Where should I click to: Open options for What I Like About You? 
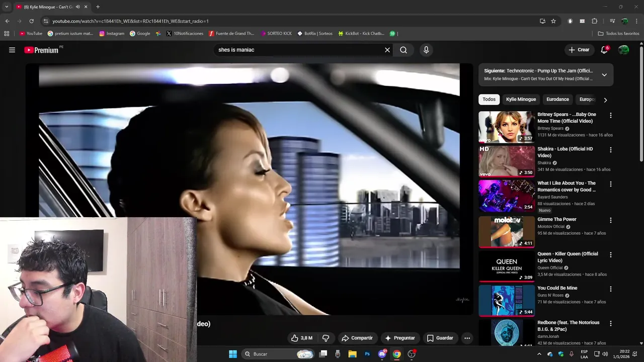pos(611,184)
